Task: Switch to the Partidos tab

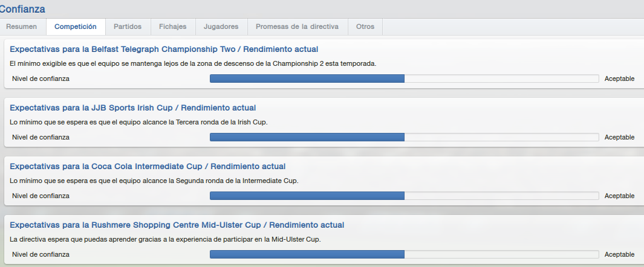Action: (x=128, y=27)
